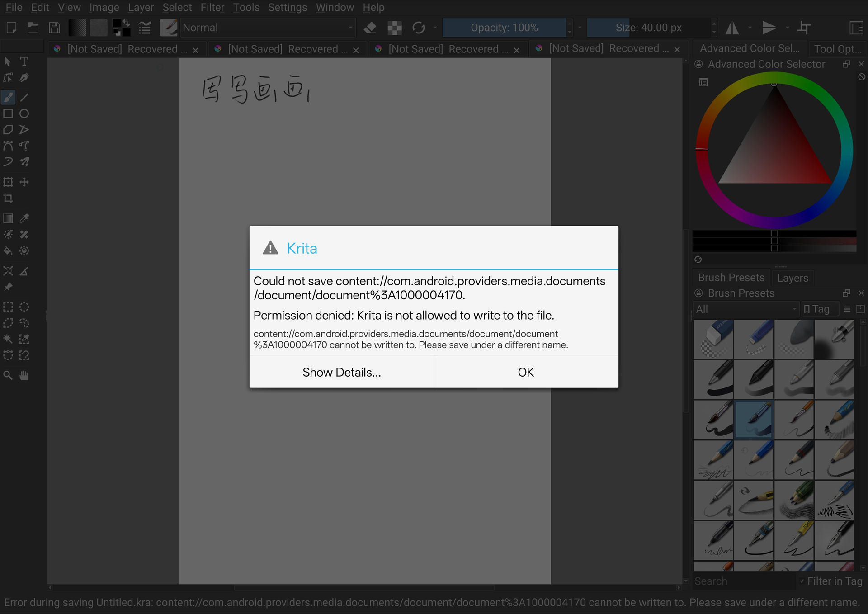
Task: Open the Filter menu
Action: point(212,7)
